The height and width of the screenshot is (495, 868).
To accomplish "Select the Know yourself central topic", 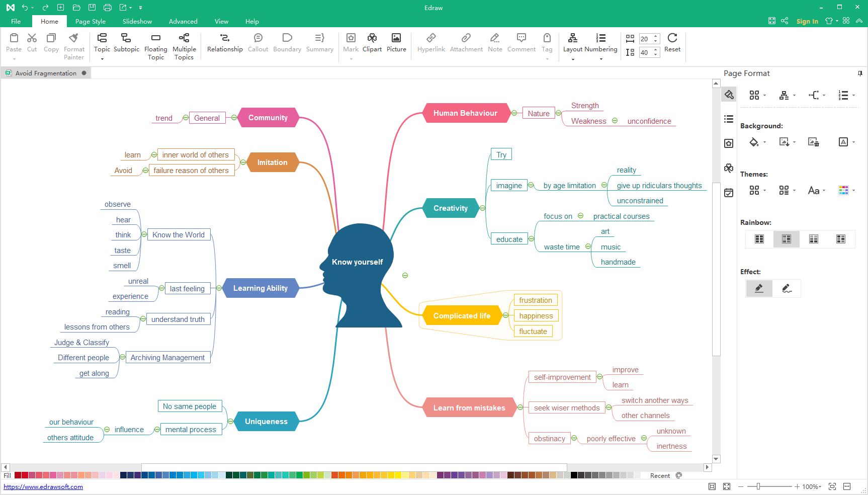I will click(x=357, y=262).
